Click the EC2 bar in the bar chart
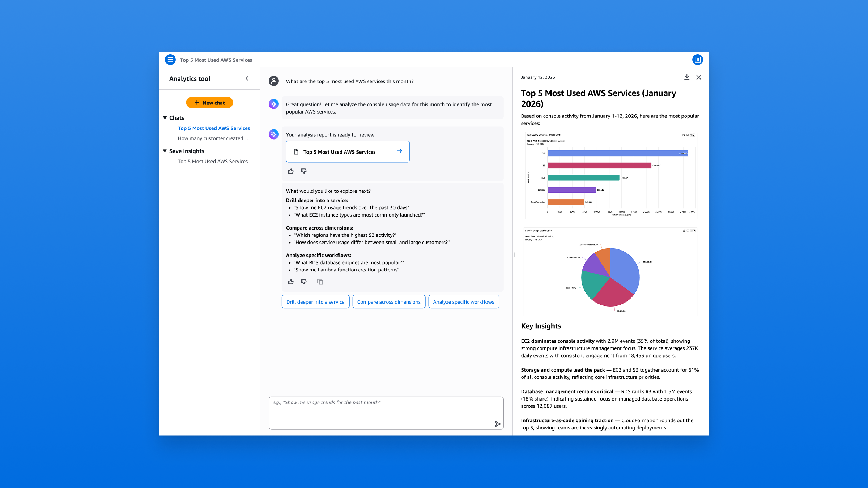This screenshot has height=488, width=868. [618, 153]
